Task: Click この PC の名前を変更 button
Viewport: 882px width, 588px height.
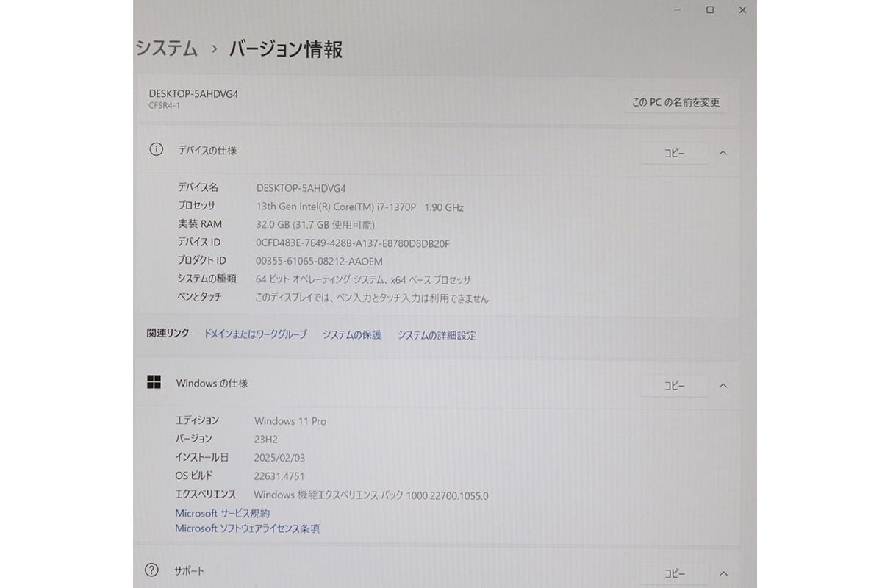Action: coord(675,102)
